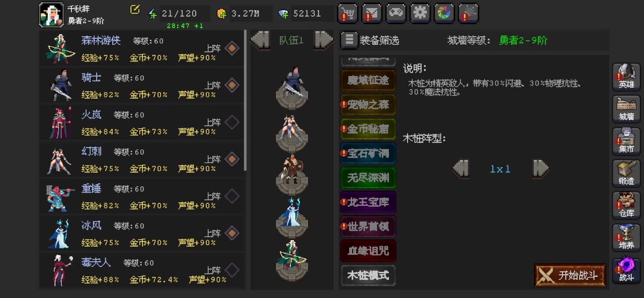Image resolution: width=644 pixels, height=298 pixels.
Task: Select 无尽深渊 battle mode
Action: (368, 178)
